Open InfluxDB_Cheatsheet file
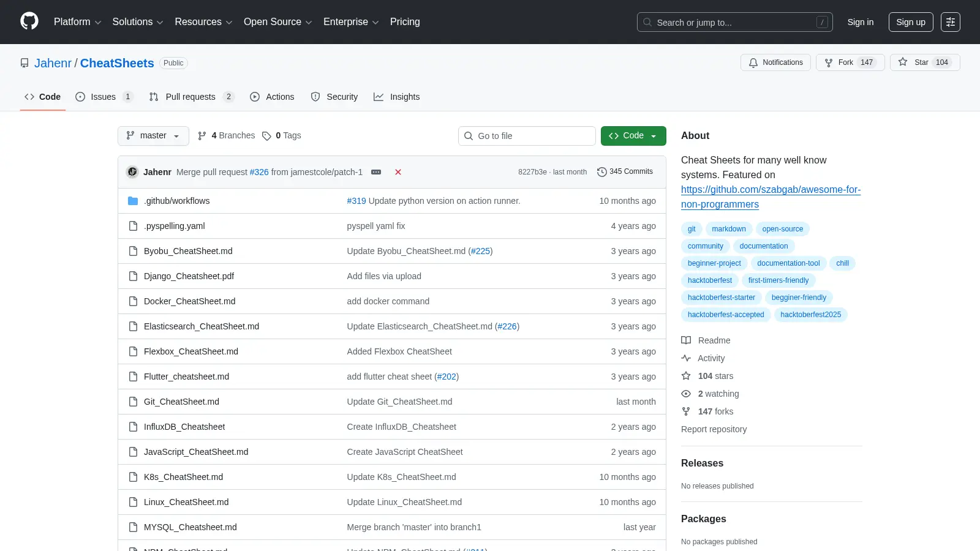 click(x=184, y=427)
